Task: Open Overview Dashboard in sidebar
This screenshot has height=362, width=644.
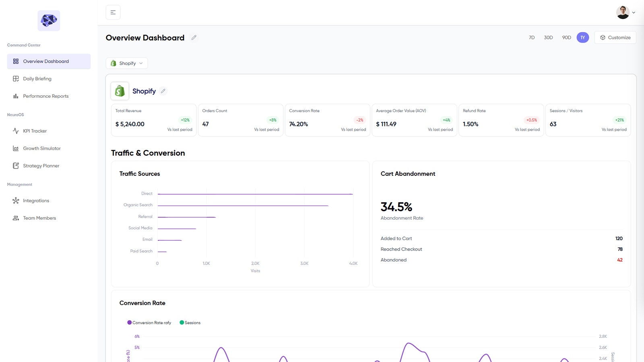Action: tap(49, 62)
